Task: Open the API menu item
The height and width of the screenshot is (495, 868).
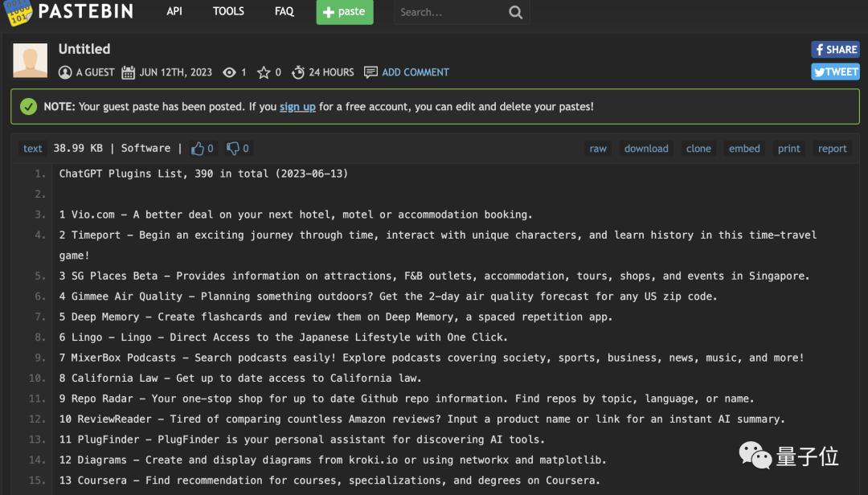Action: (174, 12)
